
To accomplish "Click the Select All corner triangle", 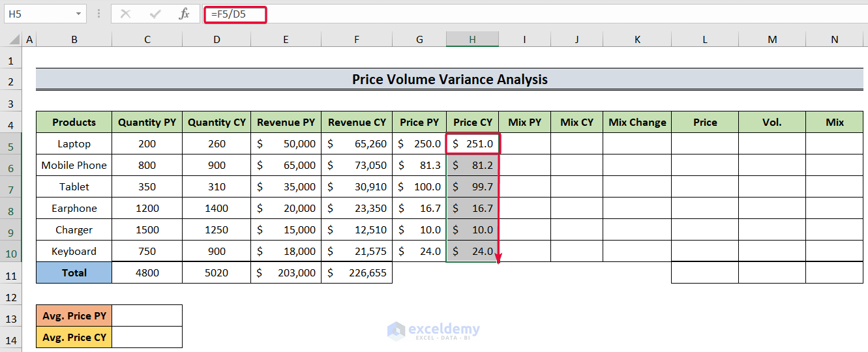I will pyautogui.click(x=14, y=40).
